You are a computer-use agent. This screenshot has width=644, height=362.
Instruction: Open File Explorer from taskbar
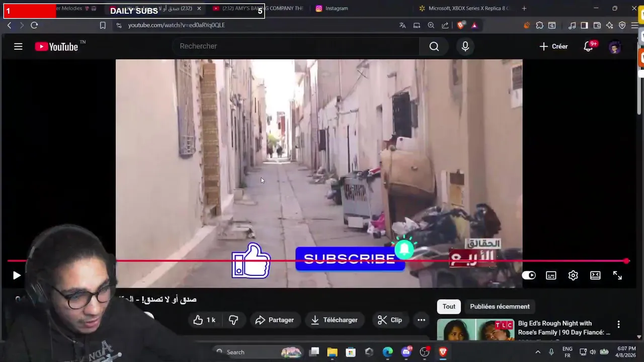(332, 352)
